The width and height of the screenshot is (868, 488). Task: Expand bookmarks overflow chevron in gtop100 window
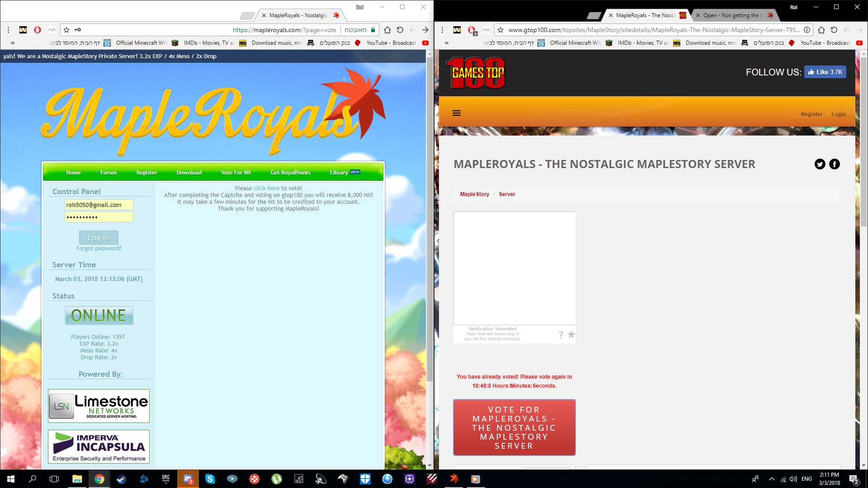447,43
